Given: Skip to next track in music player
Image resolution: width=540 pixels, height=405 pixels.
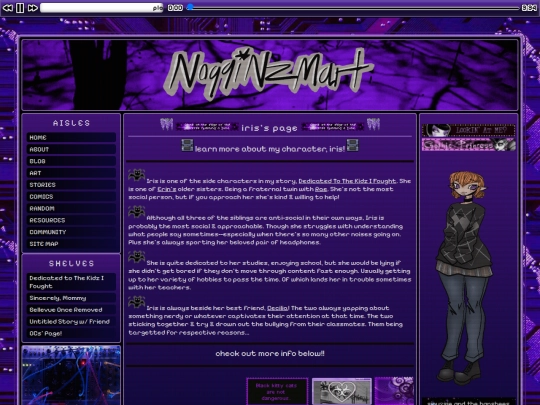Looking at the screenshot, I should tap(32, 8).
